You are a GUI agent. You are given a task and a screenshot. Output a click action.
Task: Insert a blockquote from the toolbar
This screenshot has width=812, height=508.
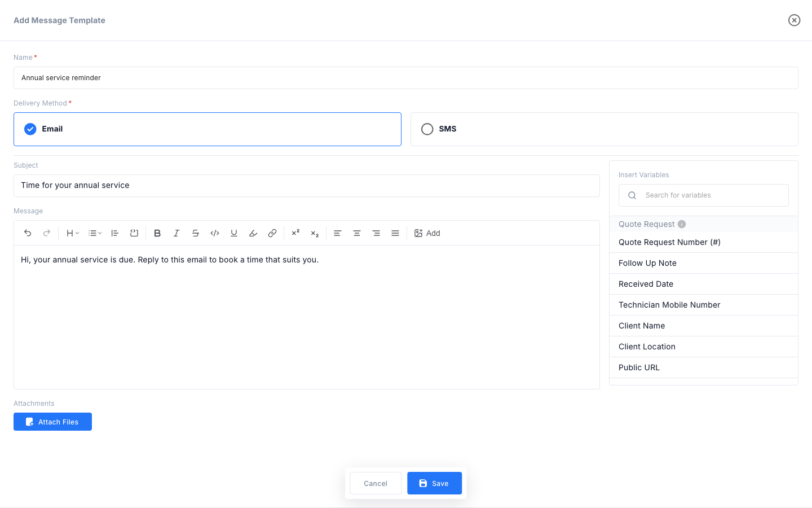pyautogui.click(x=115, y=233)
